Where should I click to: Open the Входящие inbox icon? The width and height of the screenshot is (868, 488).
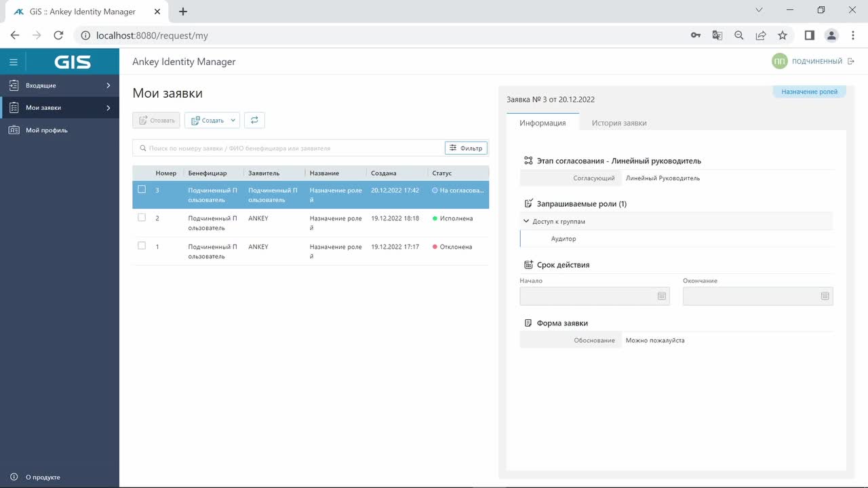[x=14, y=85]
